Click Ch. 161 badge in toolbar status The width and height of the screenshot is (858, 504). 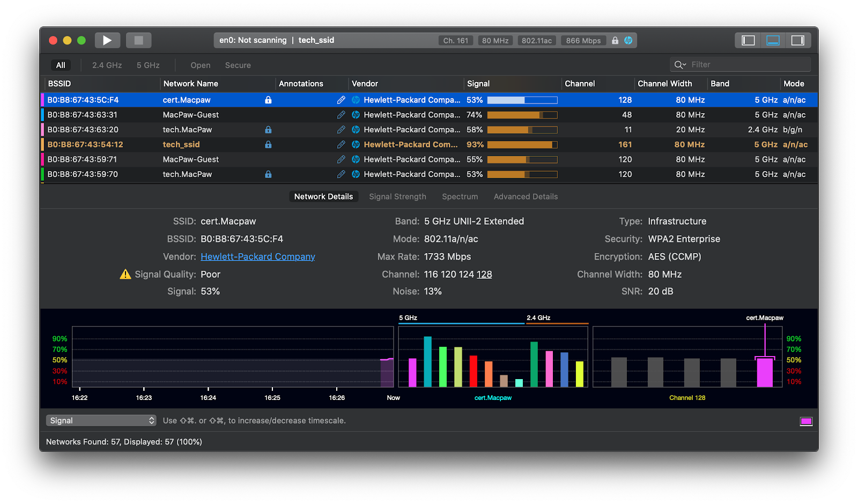(x=456, y=41)
